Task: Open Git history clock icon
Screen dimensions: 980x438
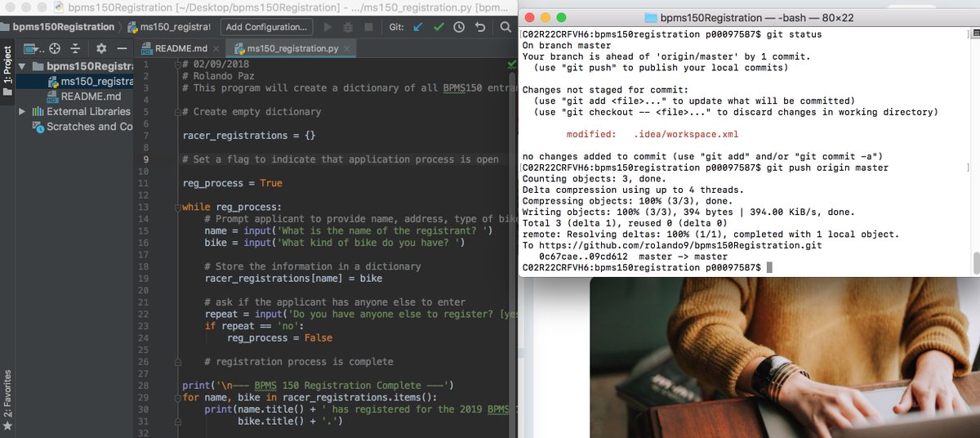Action: (459, 27)
